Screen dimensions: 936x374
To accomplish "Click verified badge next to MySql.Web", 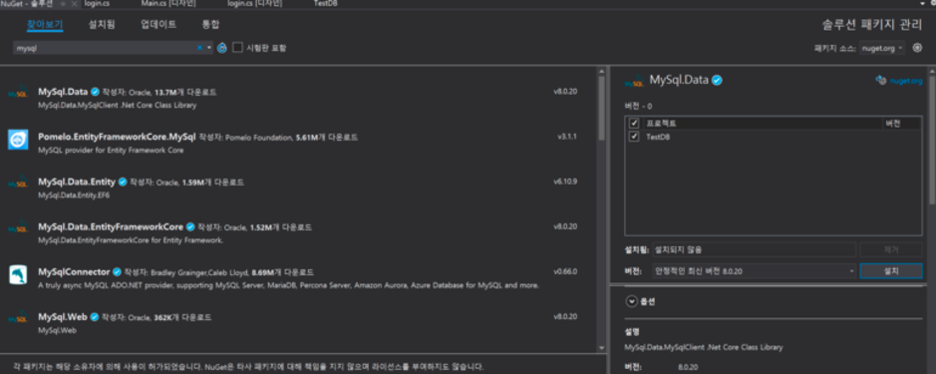I will click(95, 317).
